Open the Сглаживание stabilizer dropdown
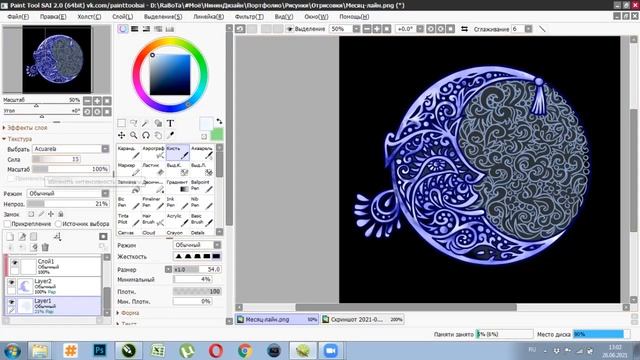Screen dimensions: 640x360 coord(528,29)
